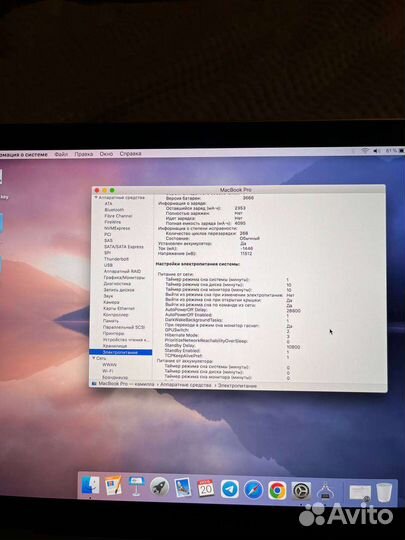This screenshot has width=405, height=540.
Task: Select WWAN under Сеть
Action: pyautogui.click(x=110, y=364)
